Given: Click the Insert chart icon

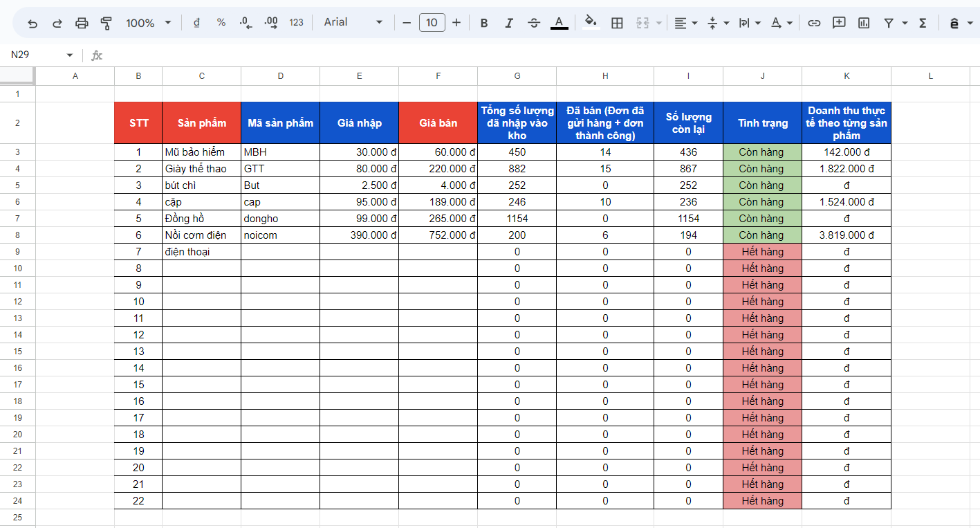Looking at the screenshot, I should [x=864, y=23].
